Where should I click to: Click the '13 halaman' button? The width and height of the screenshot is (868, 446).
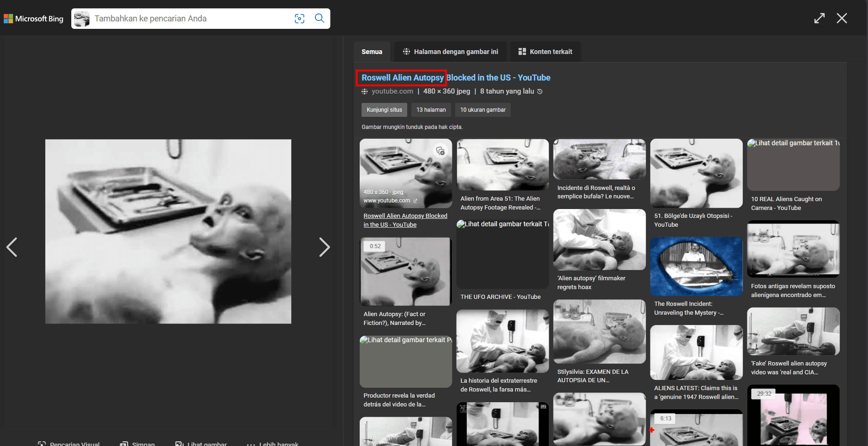[431, 110]
